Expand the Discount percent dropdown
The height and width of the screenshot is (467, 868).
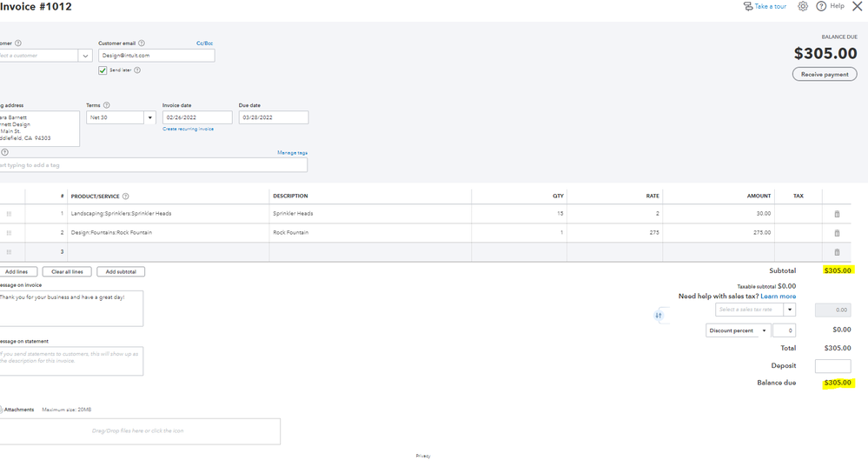765,330
